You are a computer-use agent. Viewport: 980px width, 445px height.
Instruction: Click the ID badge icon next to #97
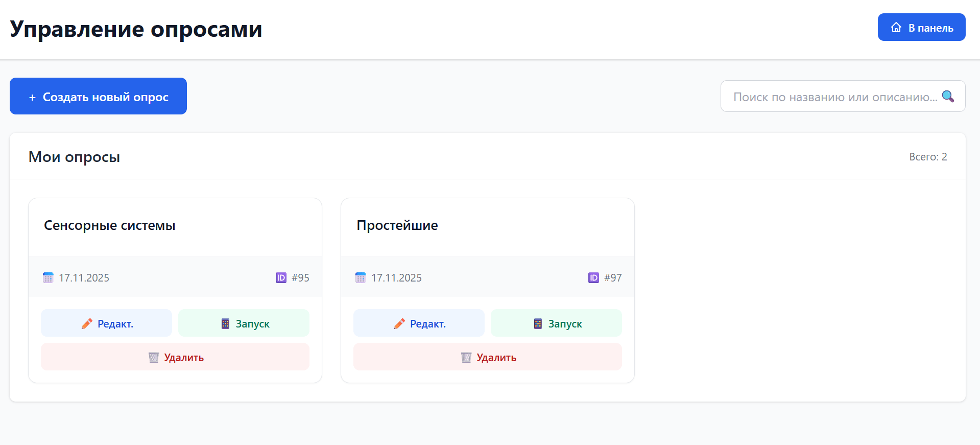pos(593,277)
